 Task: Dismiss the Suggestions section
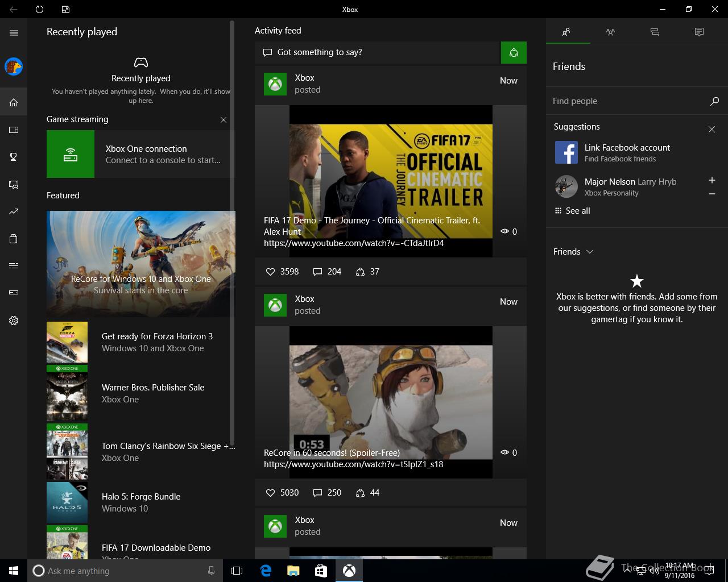(712, 130)
